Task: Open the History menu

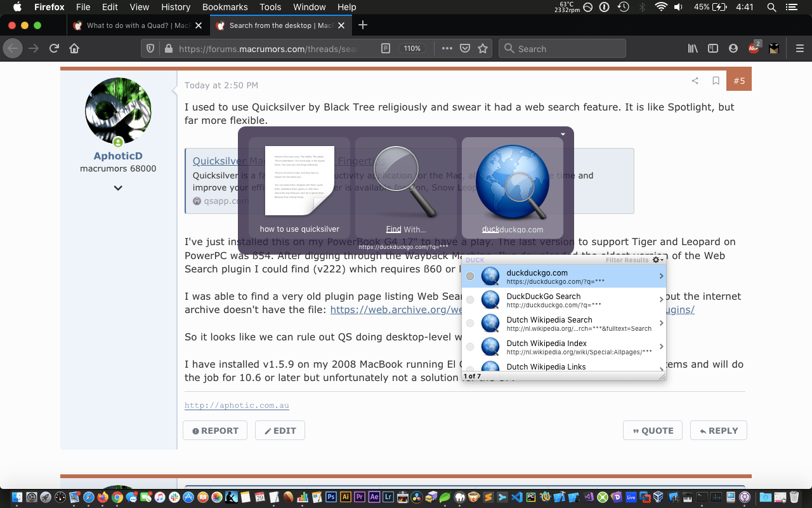Action: click(x=176, y=7)
